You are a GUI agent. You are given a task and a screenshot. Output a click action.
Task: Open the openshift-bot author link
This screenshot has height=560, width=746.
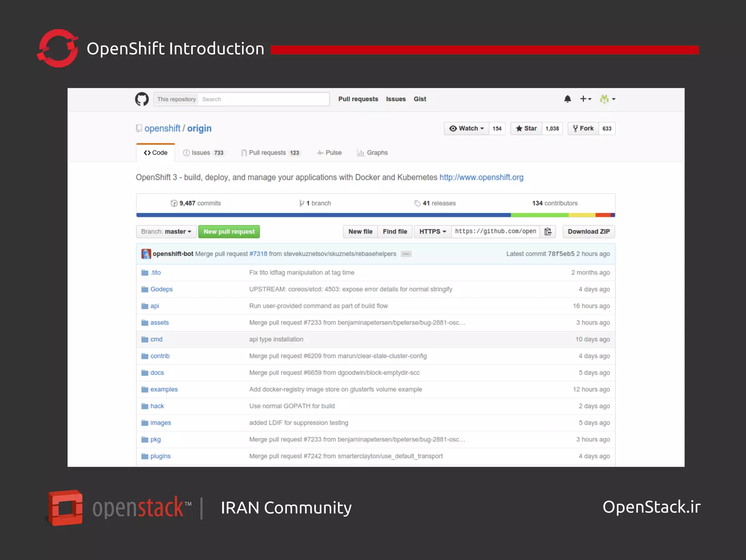173,254
